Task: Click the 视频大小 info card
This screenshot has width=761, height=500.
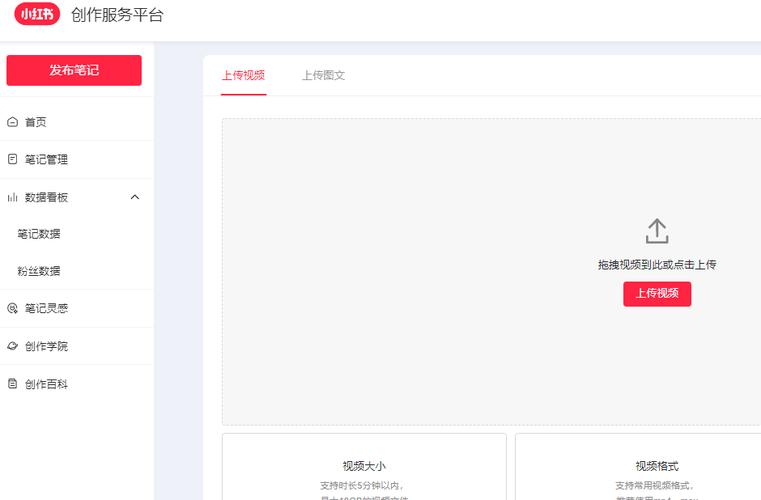Action: 364,467
